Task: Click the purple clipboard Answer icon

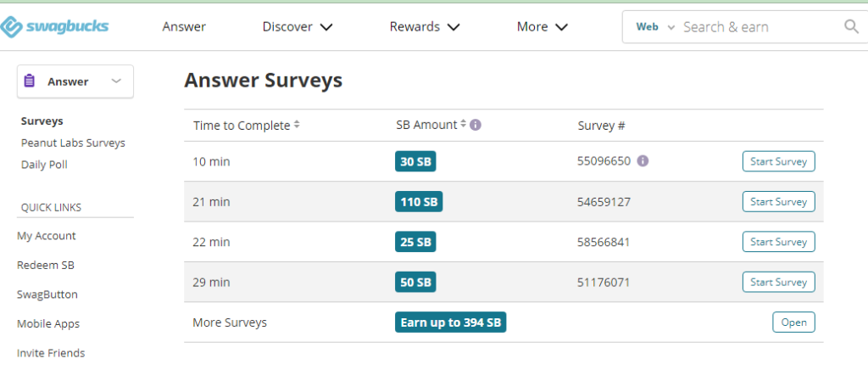Action: pos(30,81)
